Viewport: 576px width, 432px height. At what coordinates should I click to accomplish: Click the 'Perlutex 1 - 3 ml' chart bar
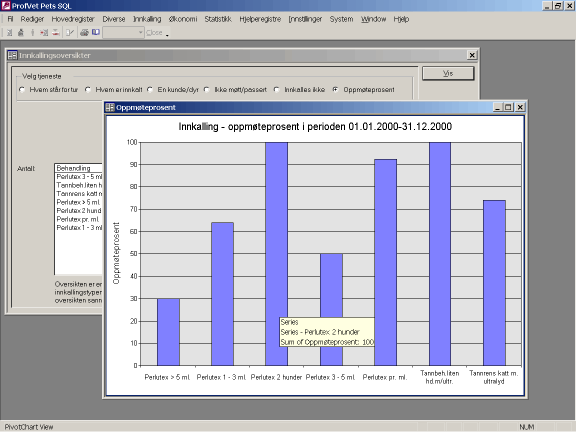point(222,294)
